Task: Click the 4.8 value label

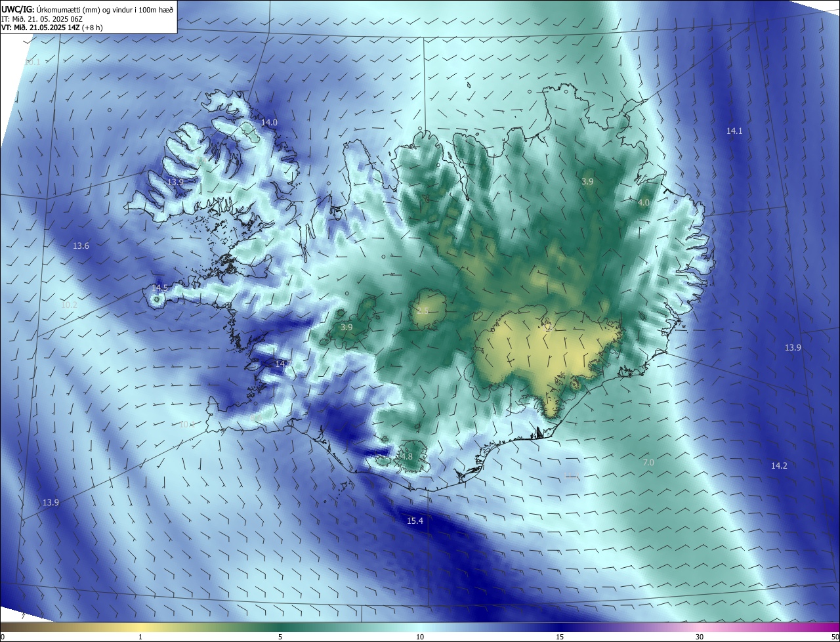Action: [x=406, y=456]
